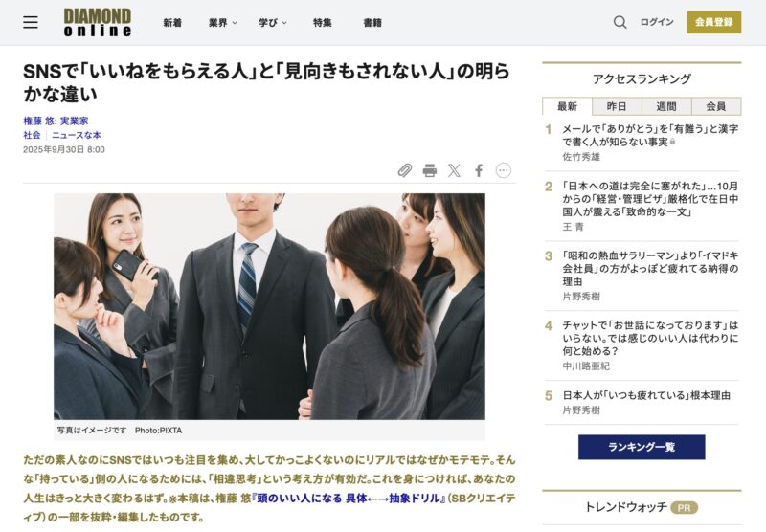Image resolution: width=766 pixels, height=532 pixels.
Task: Switch ranking to the 昨日 tab
Action: (617, 106)
